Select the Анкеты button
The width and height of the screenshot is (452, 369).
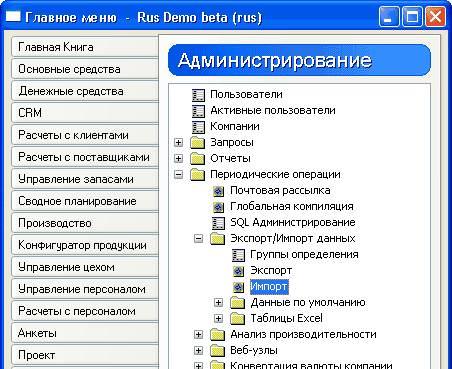click(85, 333)
